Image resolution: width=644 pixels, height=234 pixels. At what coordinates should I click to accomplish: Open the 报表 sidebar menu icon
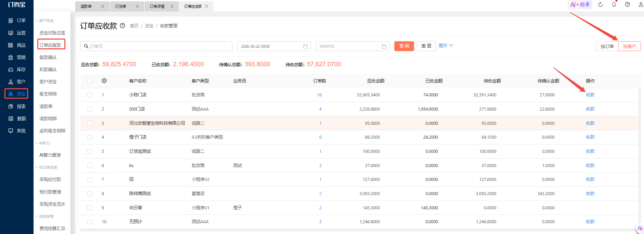click(11, 107)
